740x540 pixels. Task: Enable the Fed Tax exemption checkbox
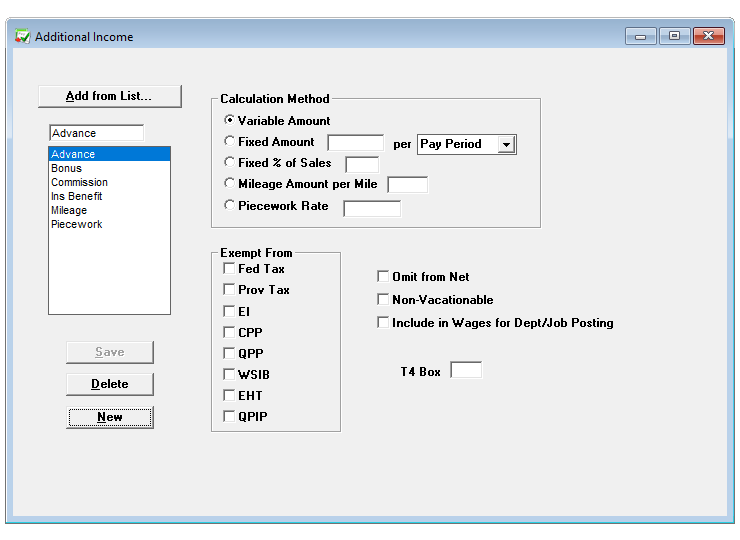click(x=229, y=269)
